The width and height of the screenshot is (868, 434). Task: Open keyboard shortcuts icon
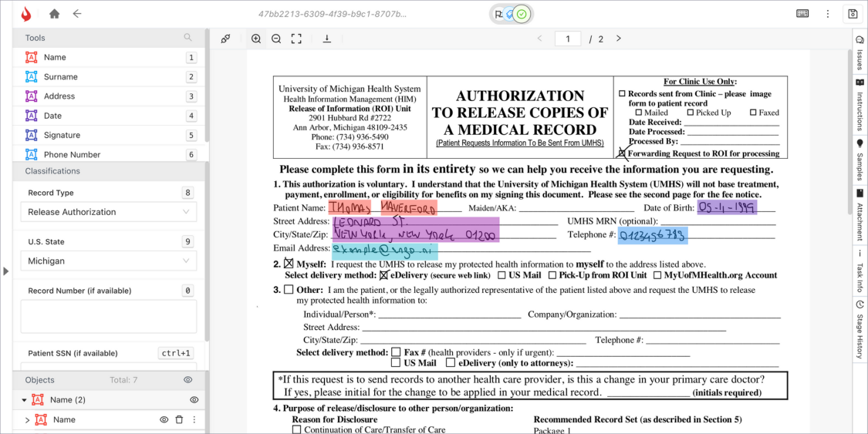[802, 14]
